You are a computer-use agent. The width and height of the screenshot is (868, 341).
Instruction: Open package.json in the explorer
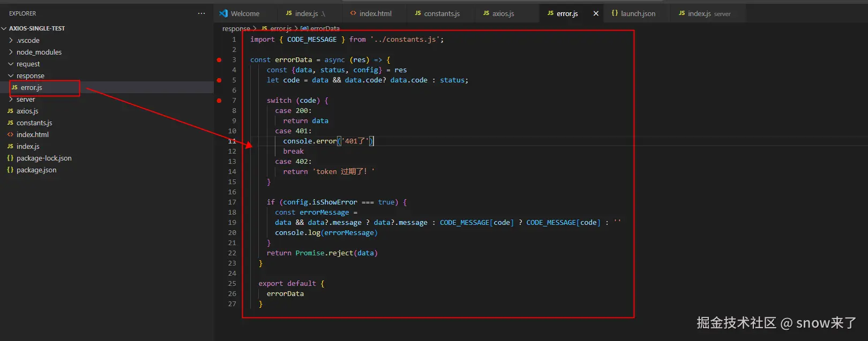coord(36,170)
